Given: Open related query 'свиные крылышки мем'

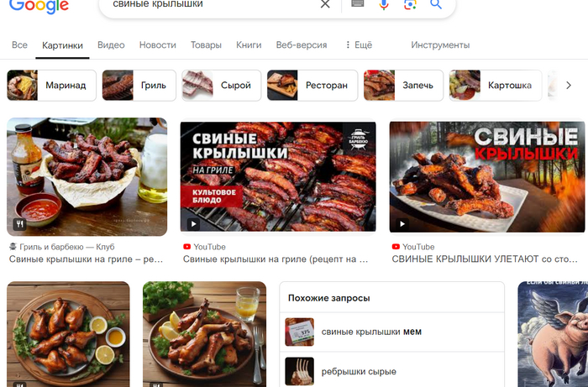Looking at the screenshot, I should pyautogui.click(x=392, y=332).
